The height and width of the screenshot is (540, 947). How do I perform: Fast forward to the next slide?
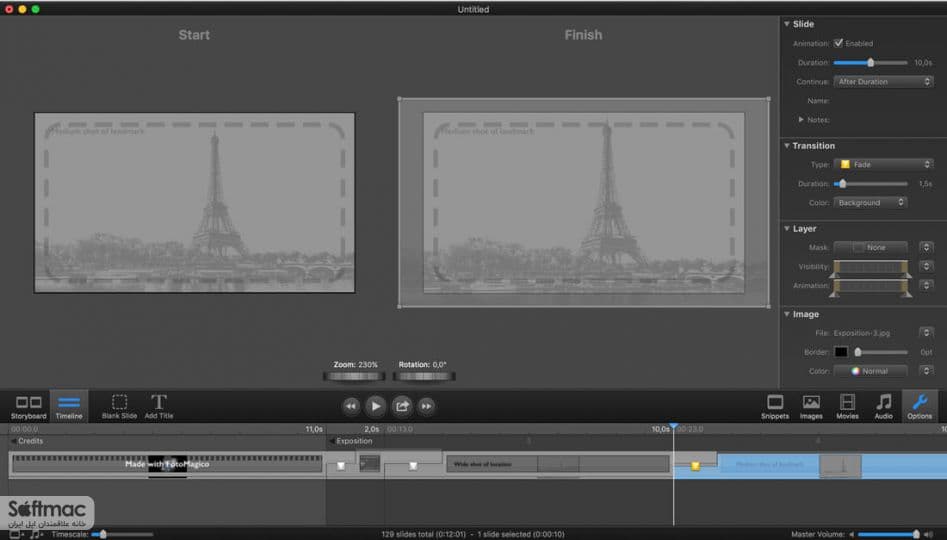pyautogui.click(x=426, y=407)
